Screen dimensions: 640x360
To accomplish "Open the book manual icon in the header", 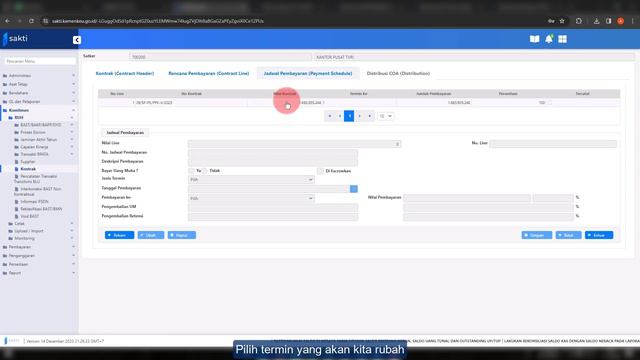I will (x=534, y=39).
